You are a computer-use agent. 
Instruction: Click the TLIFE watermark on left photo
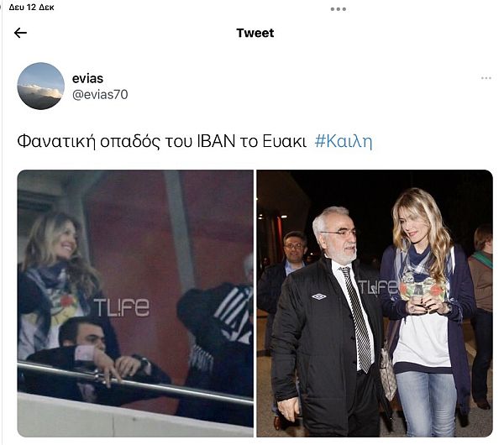click(121, 307)
